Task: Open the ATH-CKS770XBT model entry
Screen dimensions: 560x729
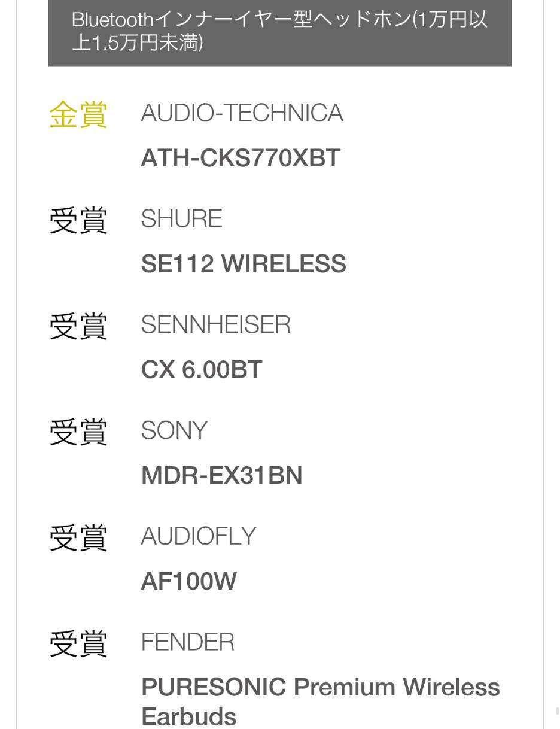Action: pos(241,158)
